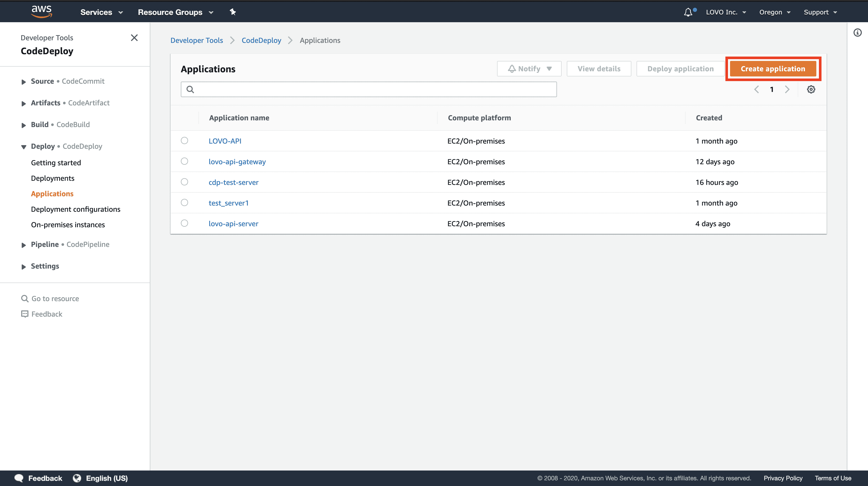Image resolution: width=868 pixels, height=486 pixels.
Task: Open the cdp-test-server application link
Action: [234, 182]
